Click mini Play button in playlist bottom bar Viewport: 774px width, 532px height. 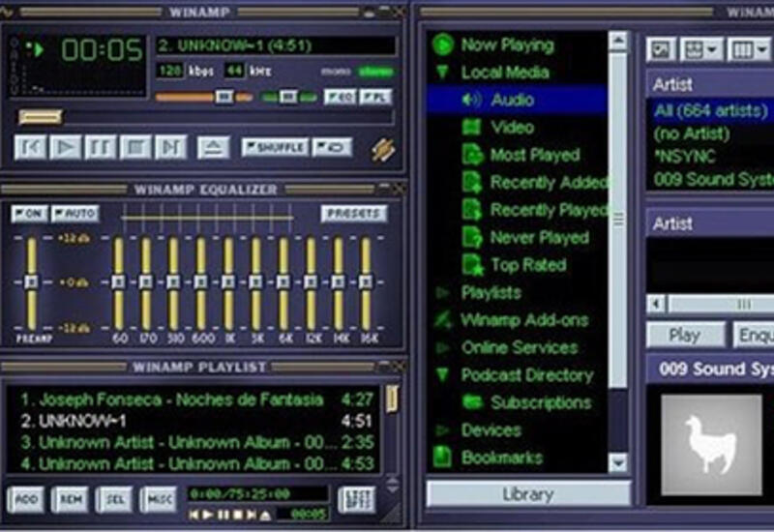(x=208, y=515)
